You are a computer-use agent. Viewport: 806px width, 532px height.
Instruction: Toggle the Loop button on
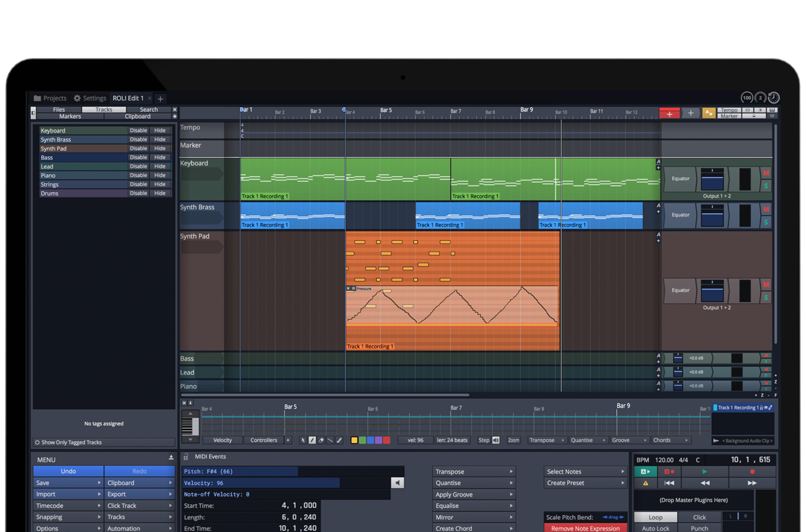click(655, 517)
